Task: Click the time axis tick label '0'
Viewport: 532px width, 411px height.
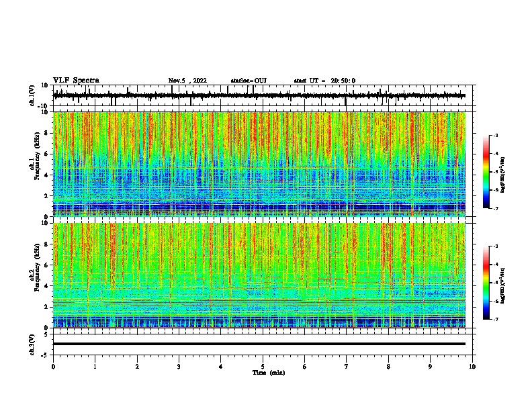Action: click(53, 367)
